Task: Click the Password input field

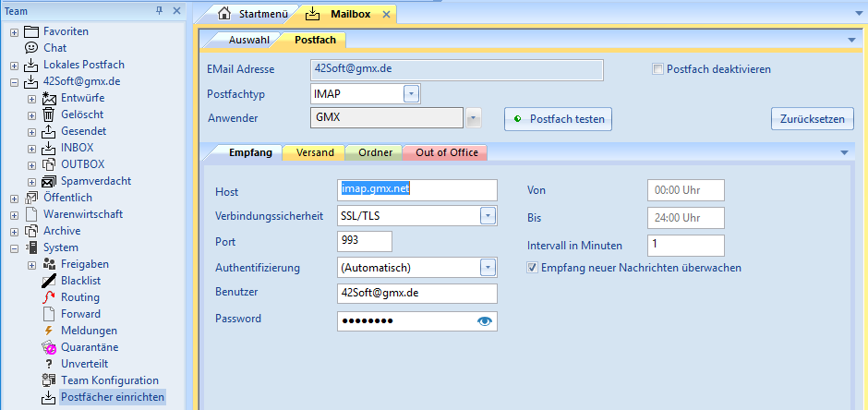Action: [416, 321]
